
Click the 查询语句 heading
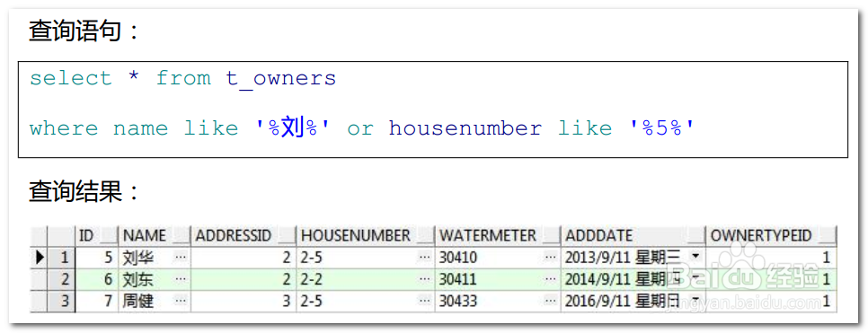pyautogui.click(x=84, y=31)
